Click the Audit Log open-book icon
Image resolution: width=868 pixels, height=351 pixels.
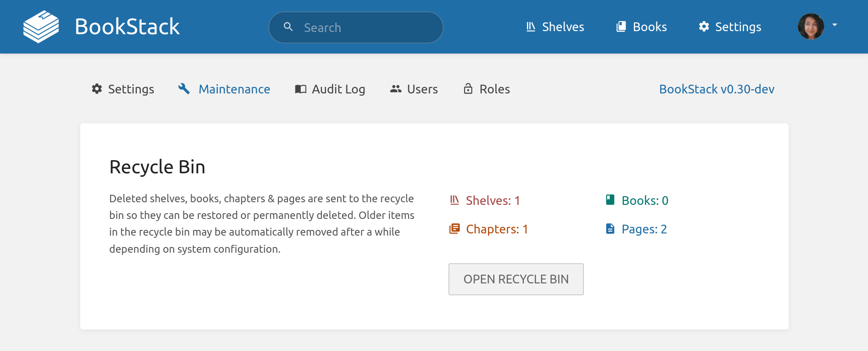pyautogui.click(x=300, y=89)
